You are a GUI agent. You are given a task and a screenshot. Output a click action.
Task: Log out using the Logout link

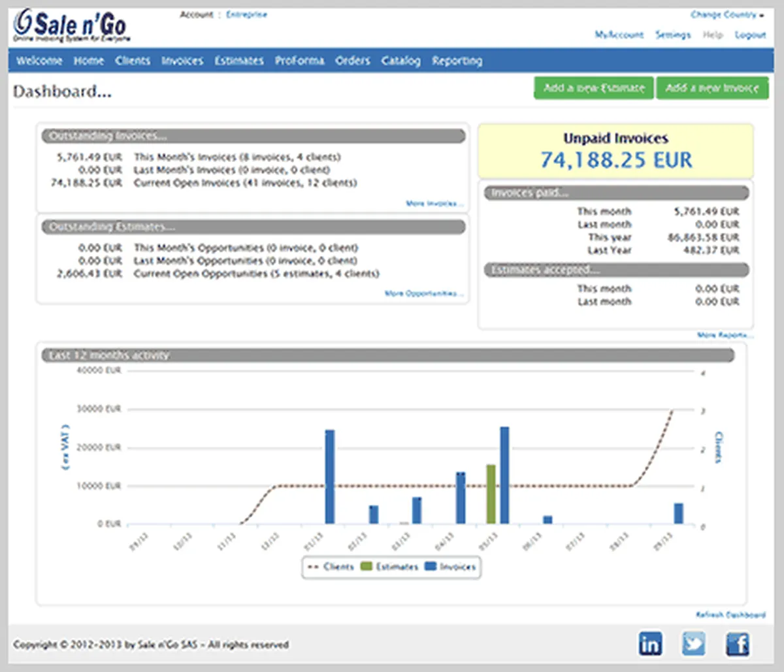point(750,35)
